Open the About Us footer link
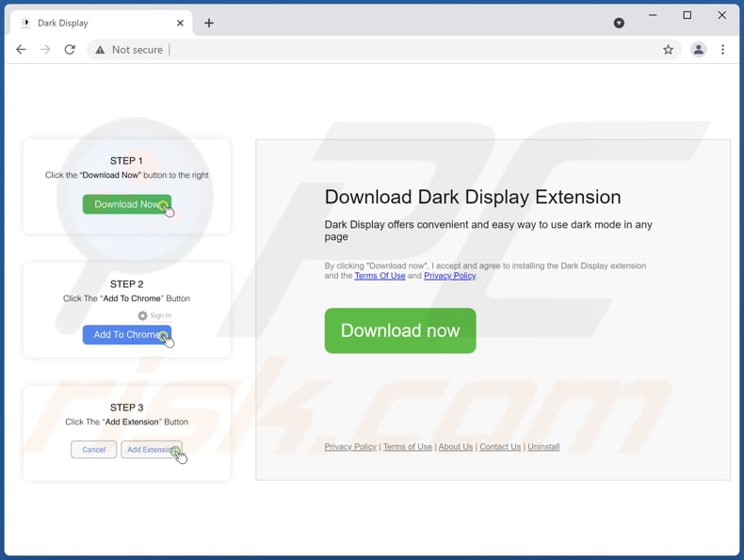 coord(456,447)
